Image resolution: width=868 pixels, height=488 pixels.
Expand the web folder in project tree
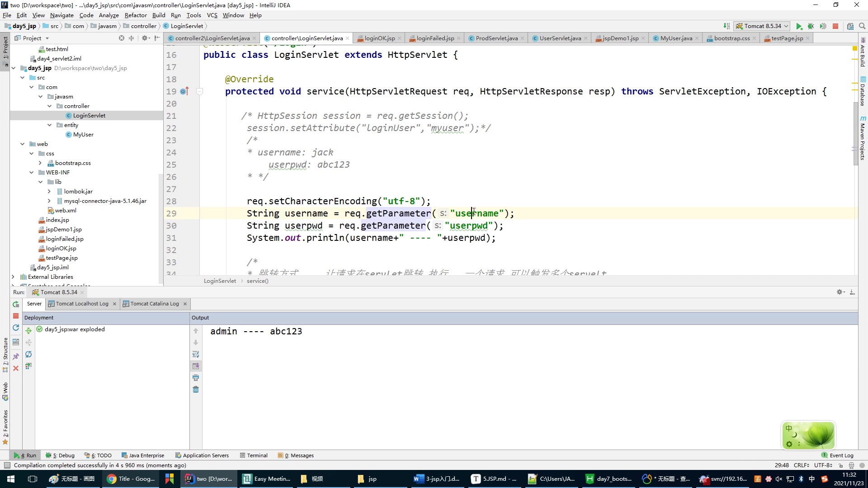[22, 144]
